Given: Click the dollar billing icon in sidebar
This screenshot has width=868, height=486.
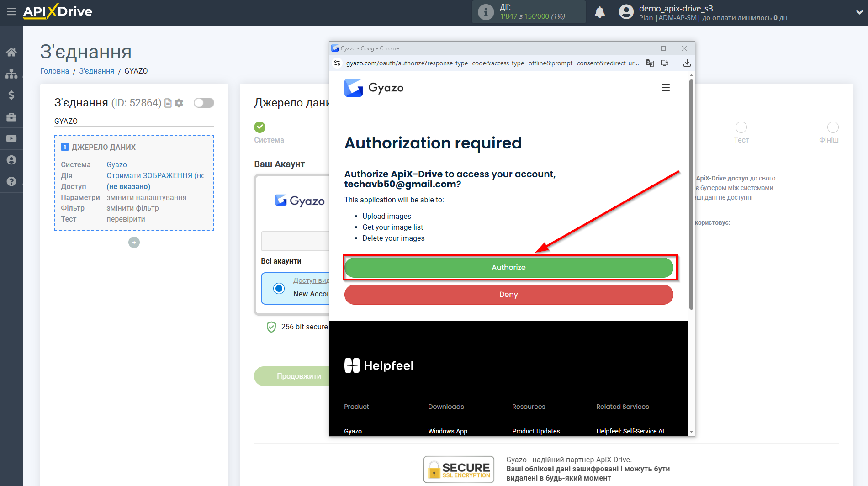Looking at the screenshot, I should point(11,95).
